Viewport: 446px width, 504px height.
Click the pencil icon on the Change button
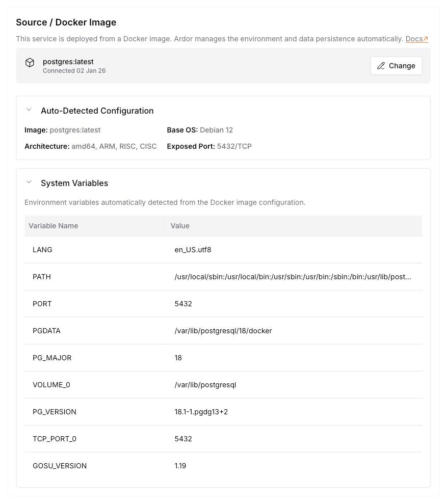(x=381, y=66)
